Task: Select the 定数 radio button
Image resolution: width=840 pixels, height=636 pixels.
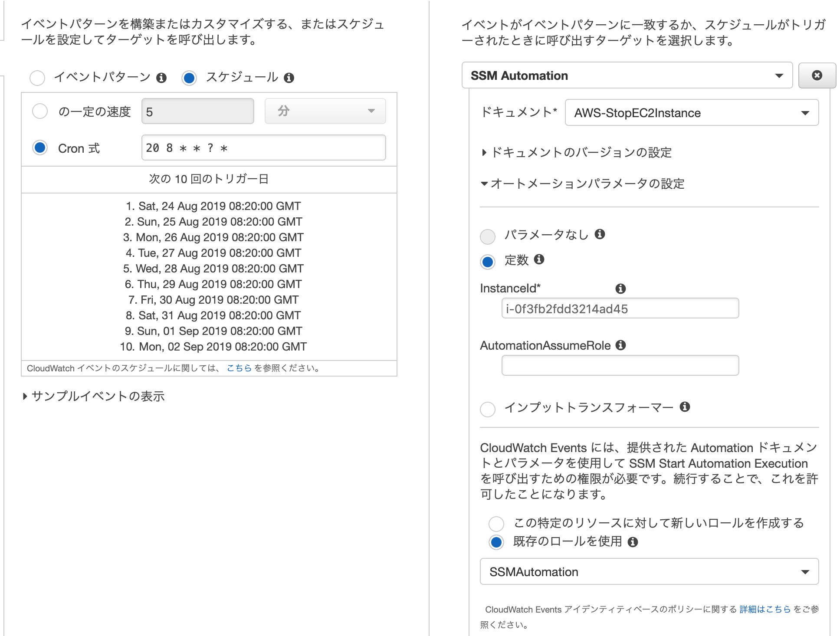Action: [488, 262]
